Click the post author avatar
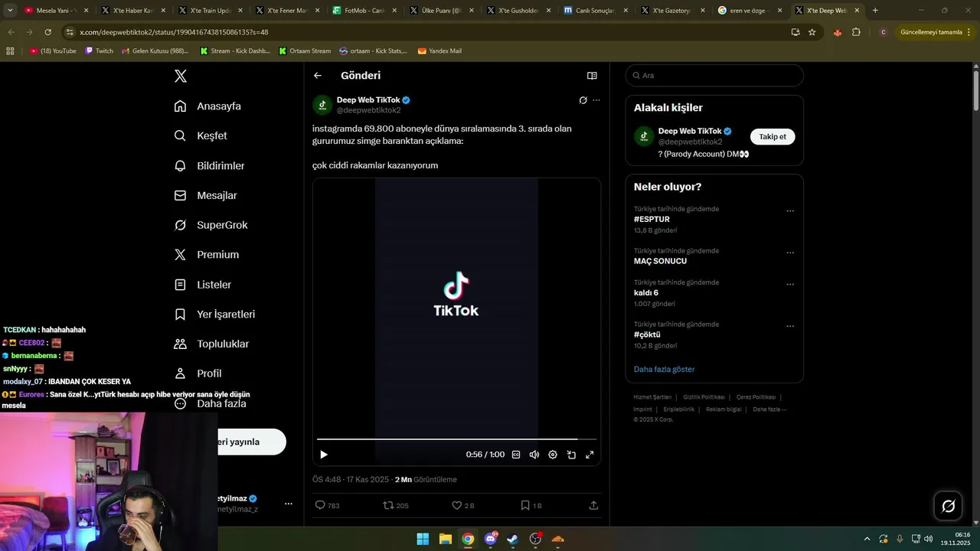This screenshot has height=551, width=980. [x=322, y=105]
